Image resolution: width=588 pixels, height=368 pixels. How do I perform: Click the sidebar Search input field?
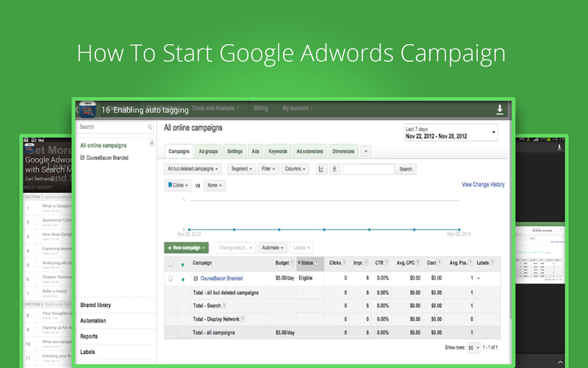115,127
